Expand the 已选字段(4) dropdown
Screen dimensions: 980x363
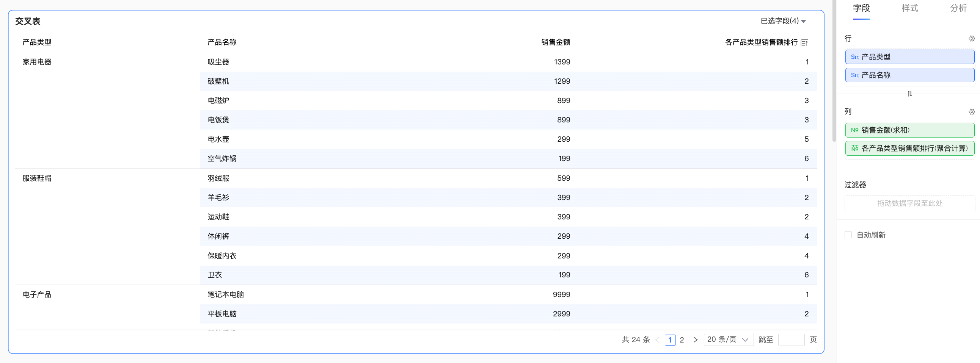(x=783, y=21)
